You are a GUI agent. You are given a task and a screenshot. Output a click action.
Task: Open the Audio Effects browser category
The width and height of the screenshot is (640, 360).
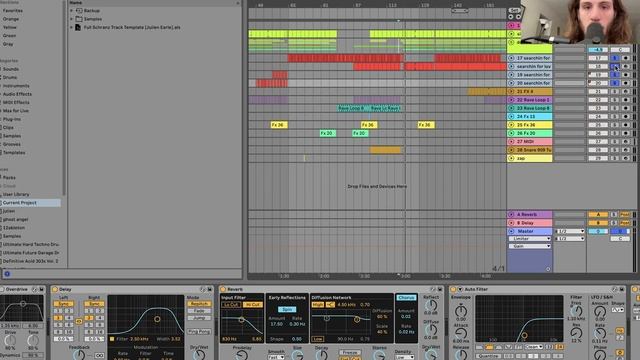[17, 94]
